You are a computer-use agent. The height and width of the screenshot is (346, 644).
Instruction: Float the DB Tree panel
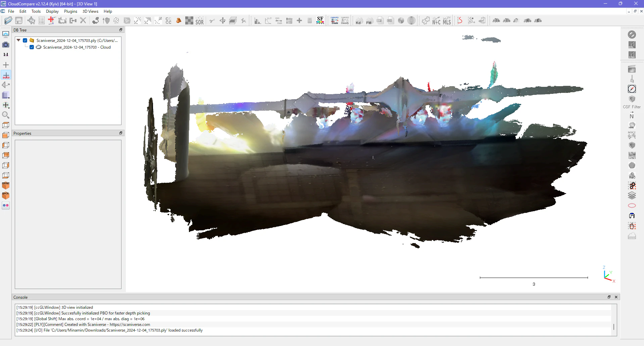pos(121,30)
